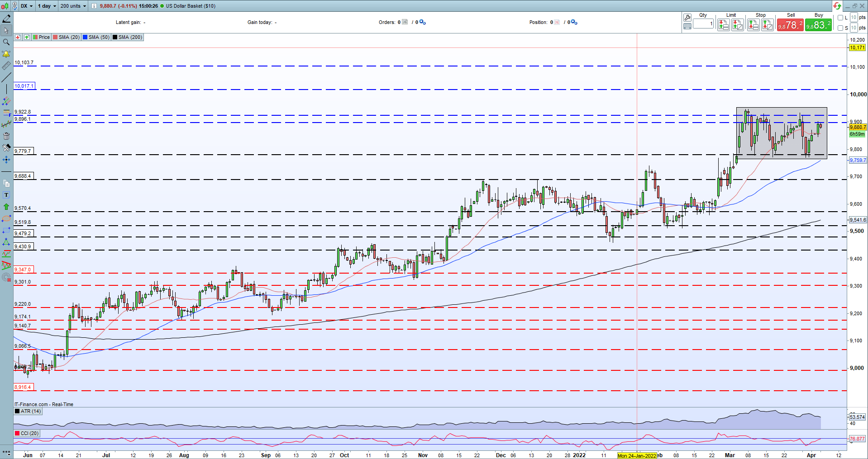The height and width of the screenshot is (459, 868).
Task: Open position settings gear icon
Action: 574,22
